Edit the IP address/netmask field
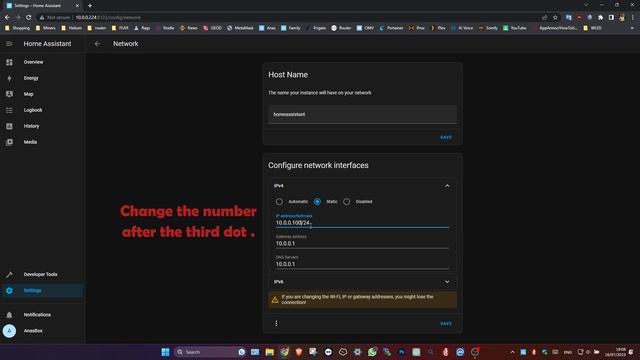Image resolution: width=640 pixels, height=360 pixels. tap(362, 221)
